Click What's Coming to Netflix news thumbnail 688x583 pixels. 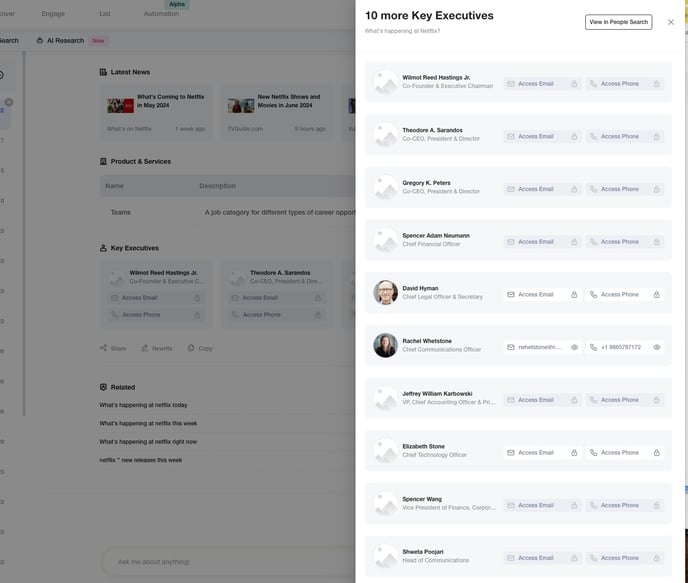tap(120, 106)
